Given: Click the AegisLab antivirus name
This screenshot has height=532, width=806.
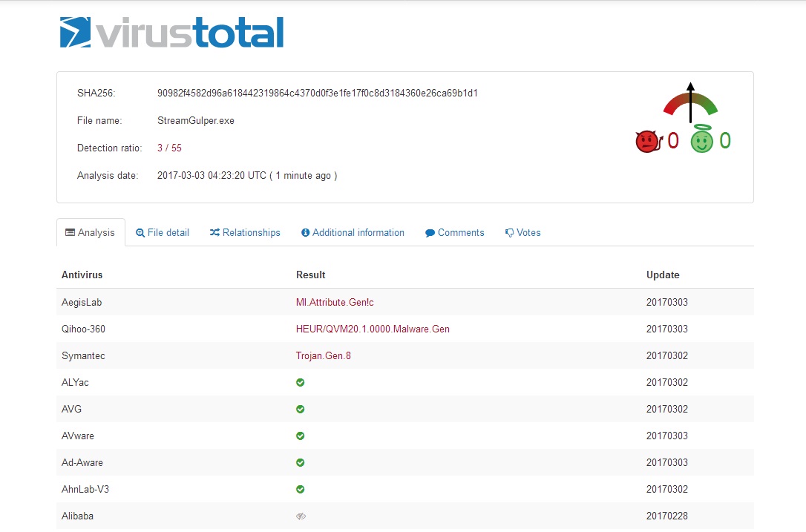Looking at the screenshot, I should (x=82, y=302).
